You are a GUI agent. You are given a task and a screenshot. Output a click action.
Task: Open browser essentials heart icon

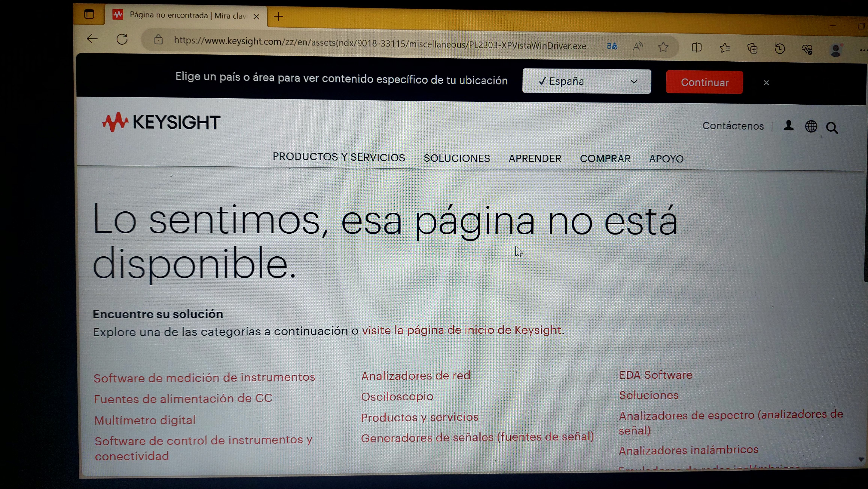[x=807, y=50]
